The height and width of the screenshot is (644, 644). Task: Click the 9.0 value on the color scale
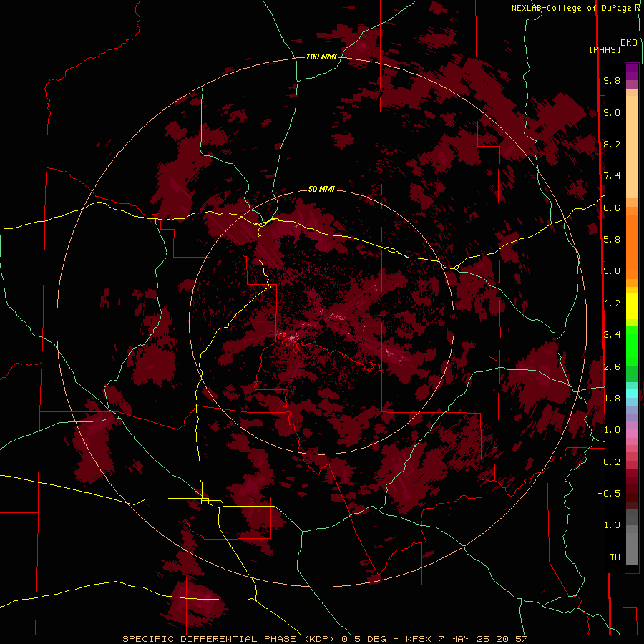click(612, 112)
